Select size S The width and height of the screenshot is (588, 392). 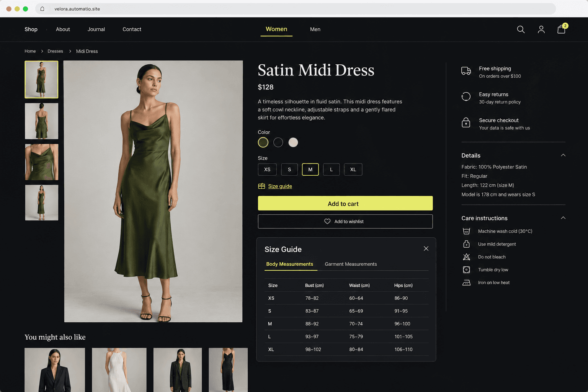[289, 170]
